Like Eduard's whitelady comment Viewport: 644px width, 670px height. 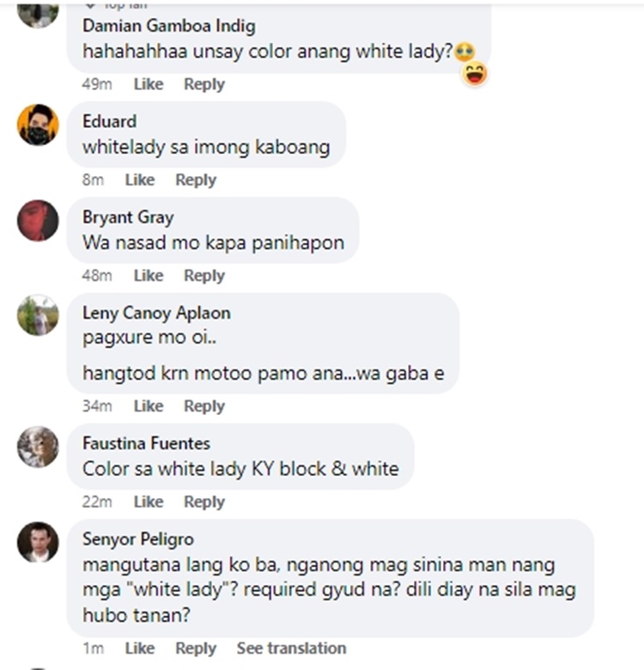tap(140, 180)
